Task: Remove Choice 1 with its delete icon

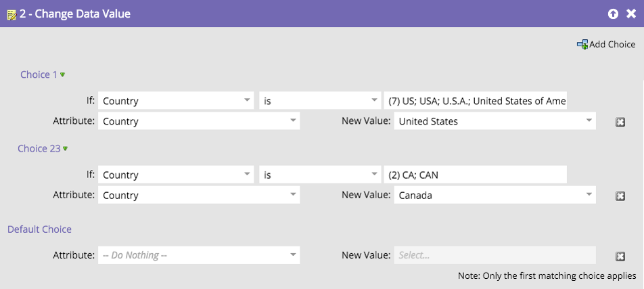Action: click(620, 122)
